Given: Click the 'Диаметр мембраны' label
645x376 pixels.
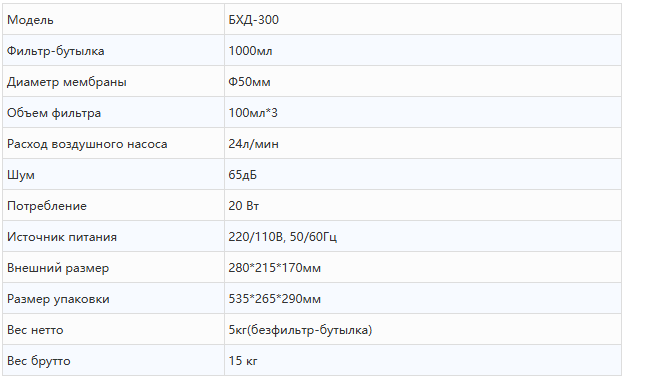Looking at the screenshot, I should tap(67, 82).
